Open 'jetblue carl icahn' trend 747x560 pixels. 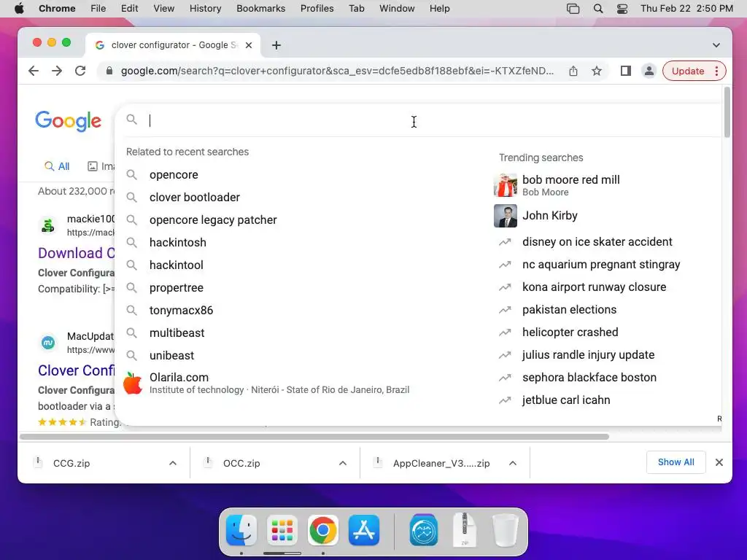coord(566,400)
